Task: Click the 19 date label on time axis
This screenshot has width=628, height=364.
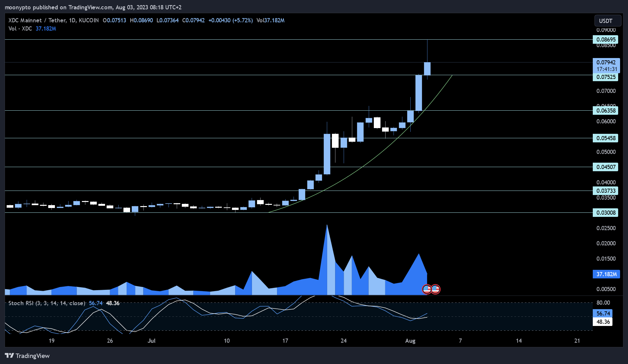Action: tap(51, 341)
